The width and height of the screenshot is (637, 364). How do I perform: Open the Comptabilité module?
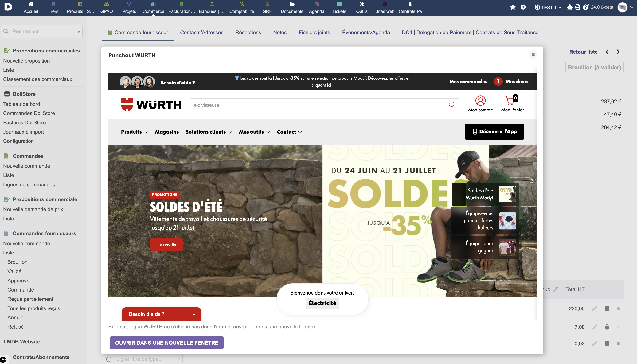pyautogui.click(x=242, y=8)
